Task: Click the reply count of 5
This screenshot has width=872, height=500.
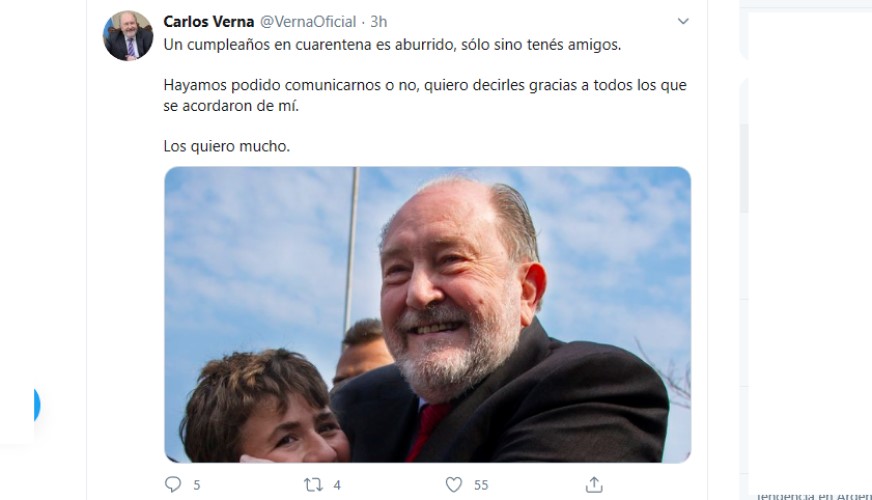Action: (197, 486)
